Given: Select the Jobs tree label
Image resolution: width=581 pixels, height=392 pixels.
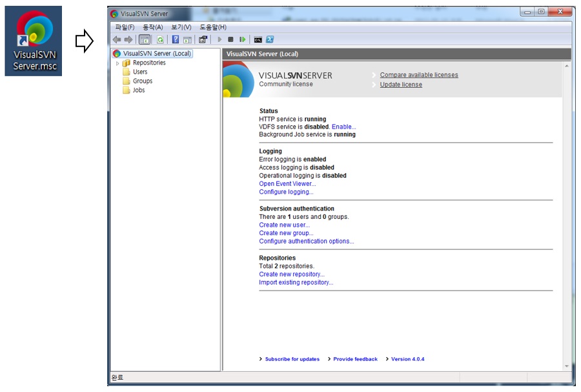Looking at the screenshot, I should (139, 90).
